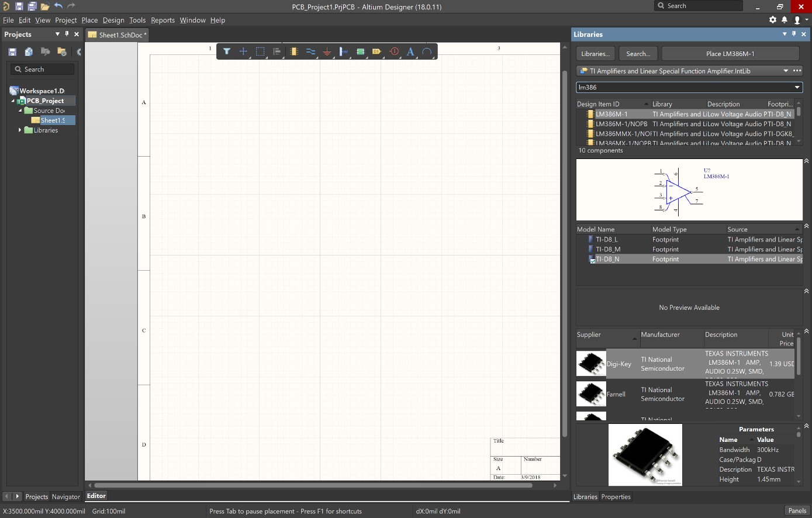Open the align objects tool
Image resolution: width=812 pixels, height=518 pixels.
(277, 51)
